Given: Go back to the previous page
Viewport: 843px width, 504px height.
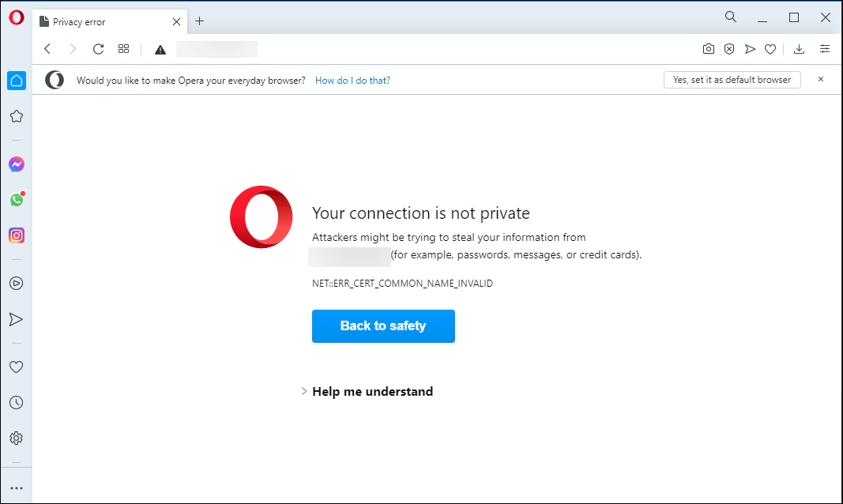Looking at the screenshot, I should [47, 49].
